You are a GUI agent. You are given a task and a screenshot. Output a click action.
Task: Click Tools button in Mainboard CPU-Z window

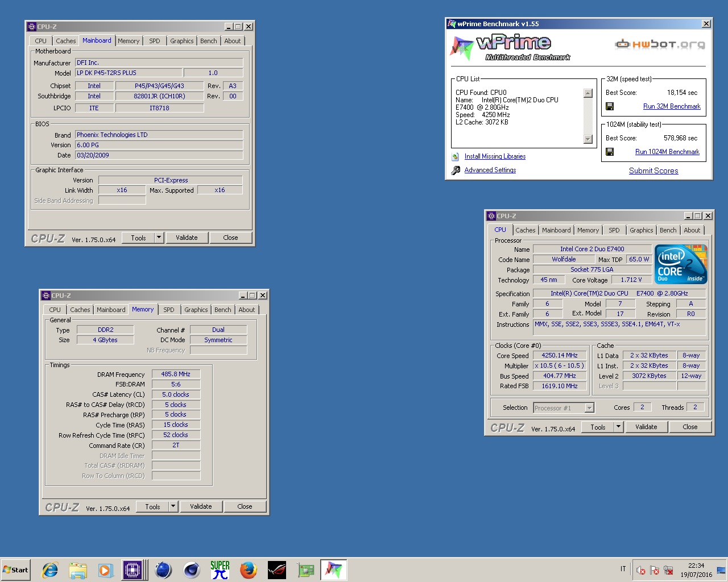[138, 238]
